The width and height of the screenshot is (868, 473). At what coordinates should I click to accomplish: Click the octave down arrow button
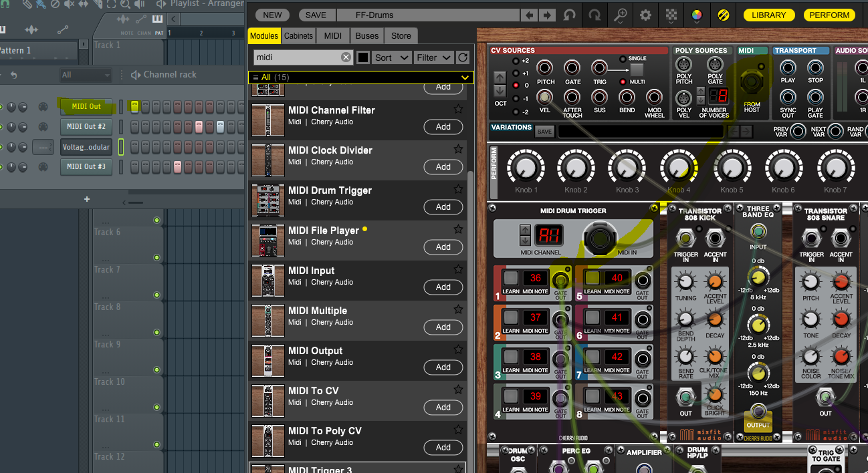pyautogui.click(x=500, y=92)
